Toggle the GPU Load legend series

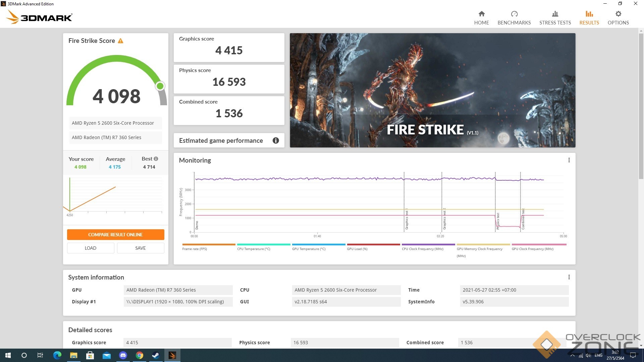pos(357,249)
